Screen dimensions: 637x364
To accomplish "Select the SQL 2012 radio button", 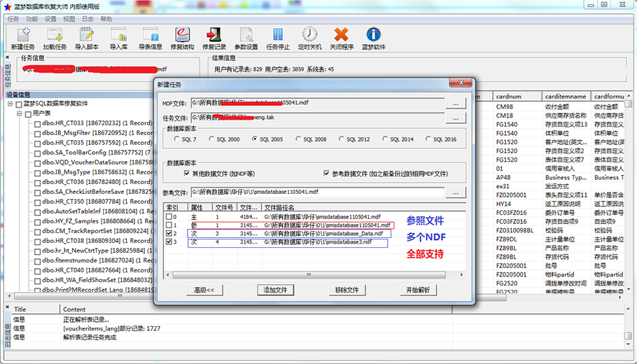I will click(x=342, y=139).
